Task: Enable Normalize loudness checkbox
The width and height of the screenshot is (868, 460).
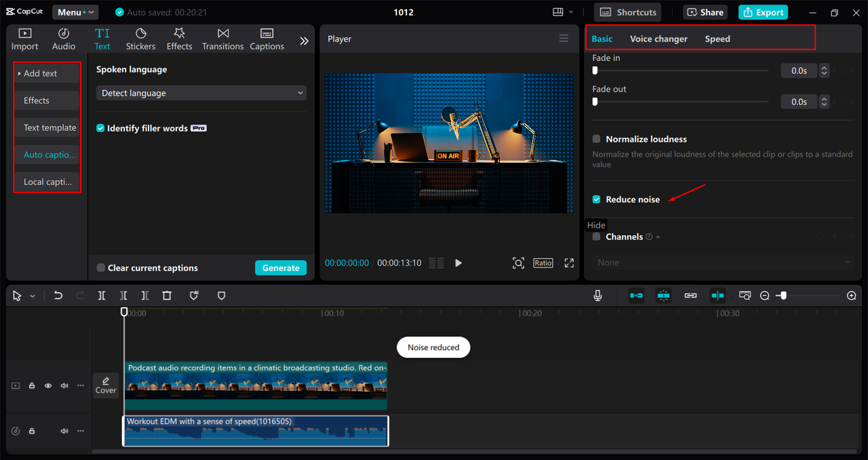Action: click(597, 139)
